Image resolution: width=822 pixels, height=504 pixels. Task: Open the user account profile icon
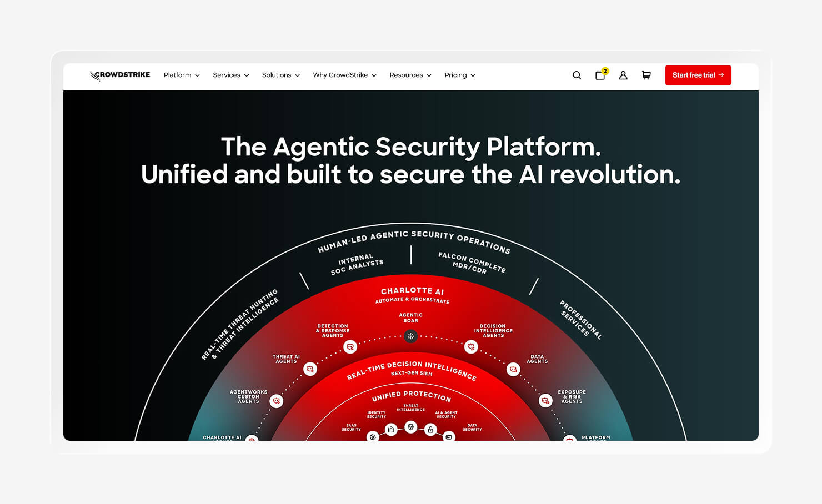coord(623,75)
